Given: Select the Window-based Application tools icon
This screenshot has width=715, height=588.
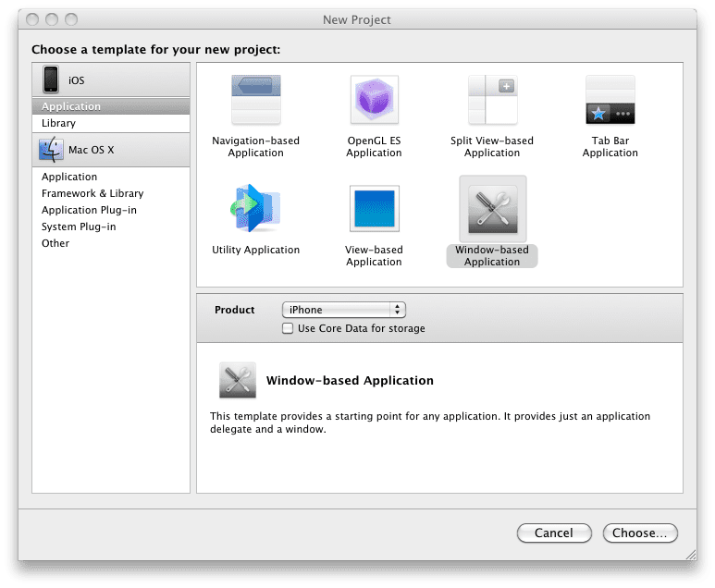Looking at the screenshot, I should pos(492,209).
